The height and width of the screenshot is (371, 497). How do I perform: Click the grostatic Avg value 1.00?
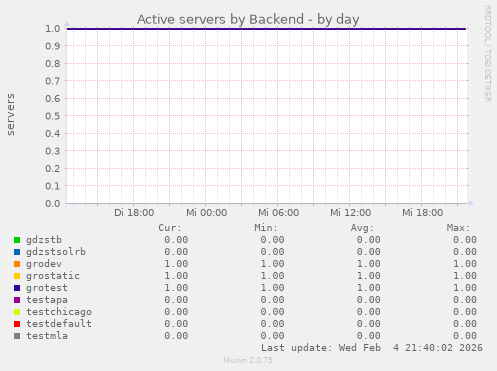click(369, 276)
